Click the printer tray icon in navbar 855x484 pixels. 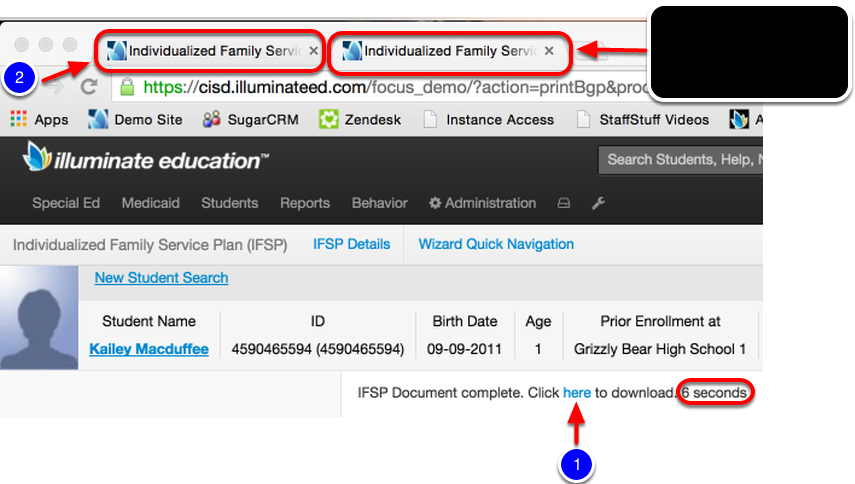tap(564, 203)
